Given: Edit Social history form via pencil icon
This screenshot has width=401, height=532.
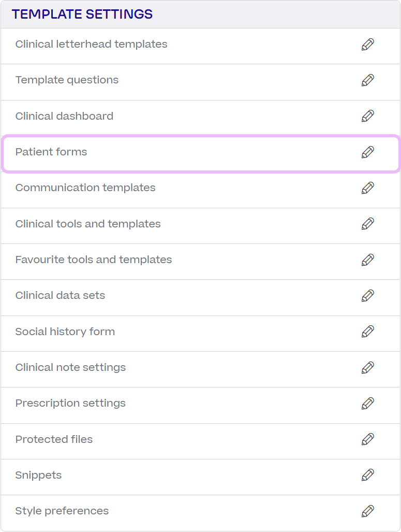Looking at the screenshot, I should (x=367, y=332).
